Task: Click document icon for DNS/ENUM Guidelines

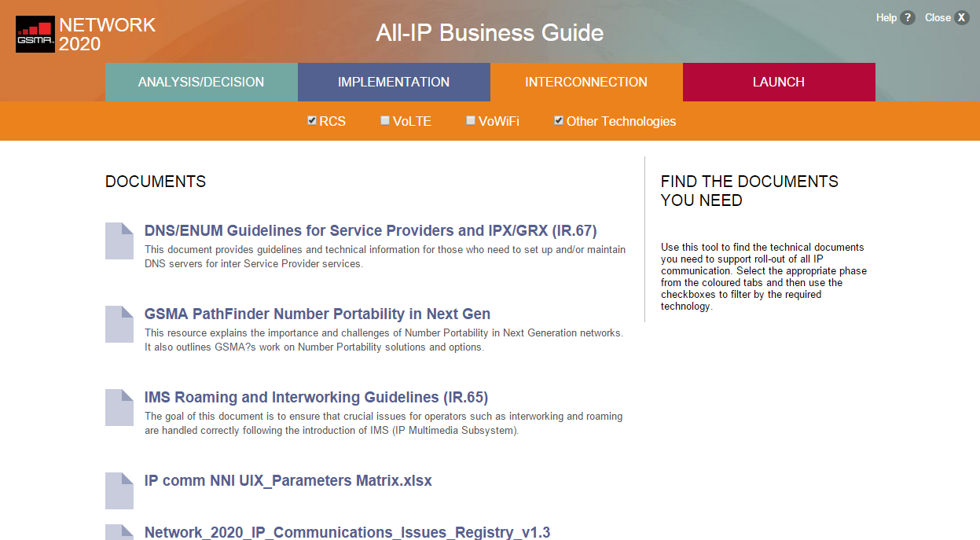Action: tap(119, 241)
